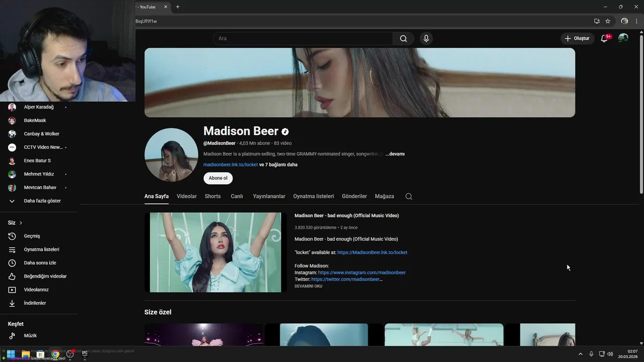Open Microsoft Store from the taskbar
Image resolution: width=644 pixels, height=362 pixels.
(x=40, y=354)
